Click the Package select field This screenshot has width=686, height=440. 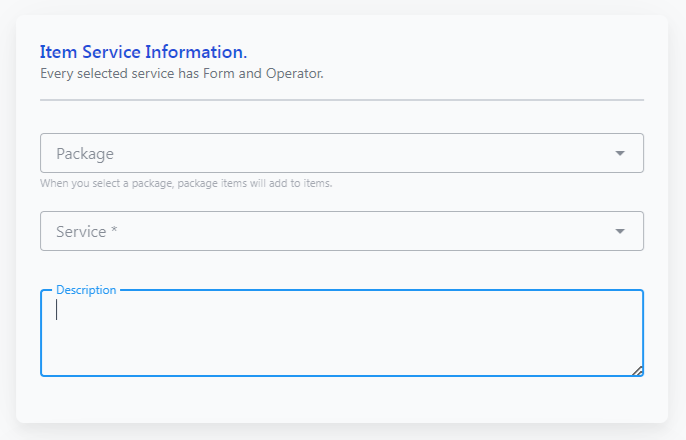[342, 153]
